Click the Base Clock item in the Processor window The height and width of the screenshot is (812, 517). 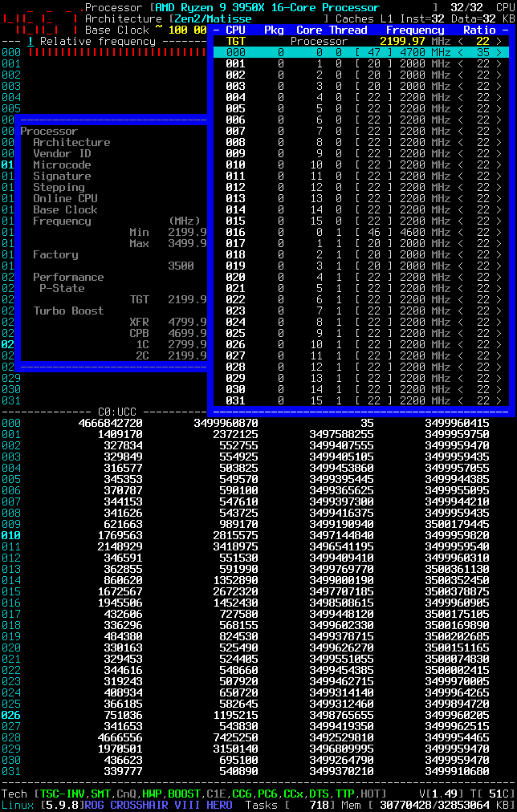tap(65, 209)
